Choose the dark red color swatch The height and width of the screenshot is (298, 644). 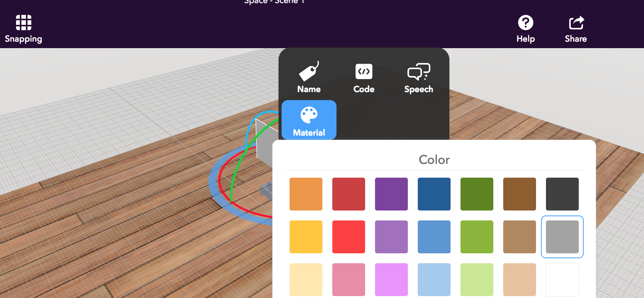pyautogui.click(x=349, y=194)
